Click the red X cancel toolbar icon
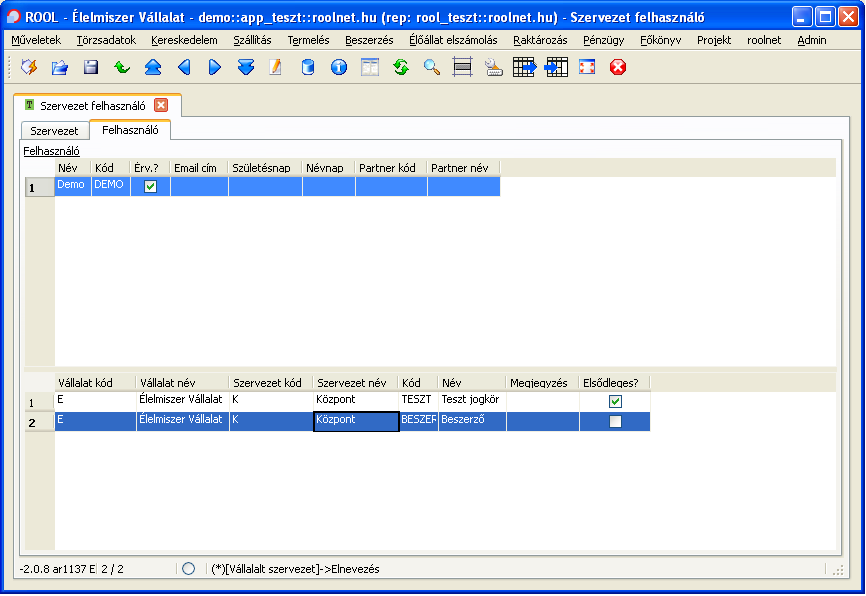866x596 pixels. [618, 67]
